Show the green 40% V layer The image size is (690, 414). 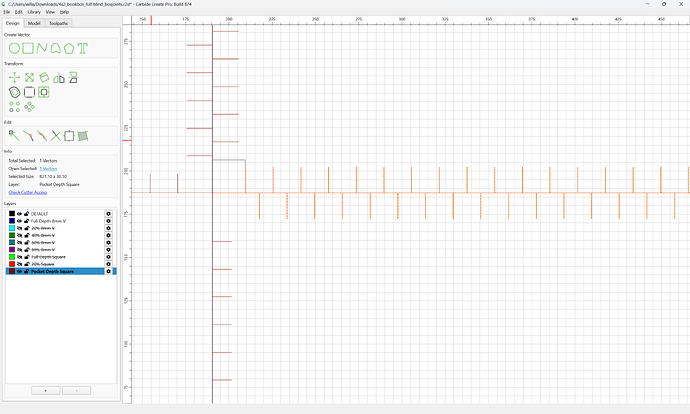tap(19, 235)
